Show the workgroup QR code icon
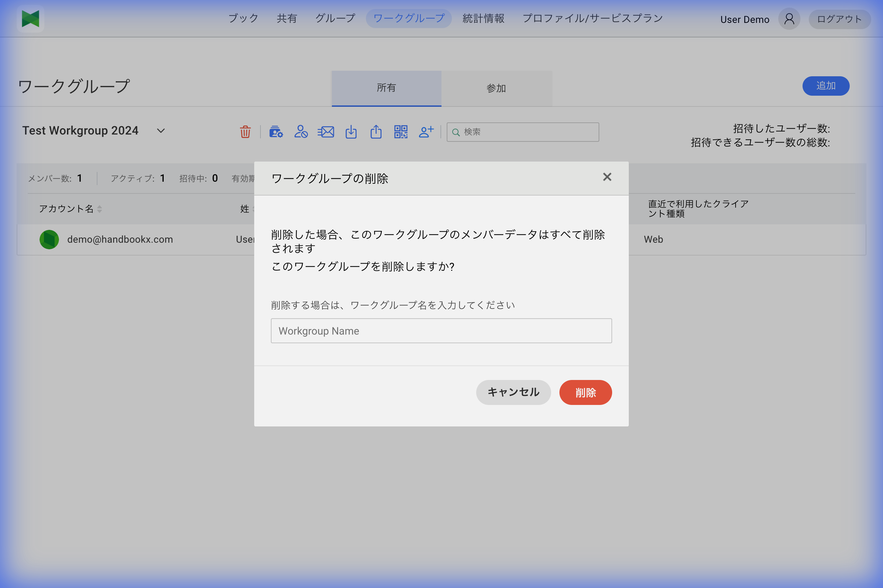883x588 pixels. [x=401, y=132]
